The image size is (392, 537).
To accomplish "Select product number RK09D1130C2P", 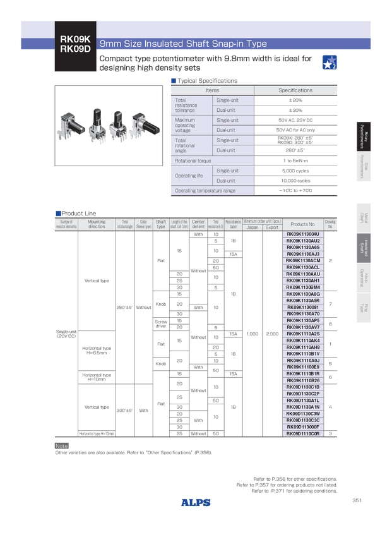I will pyautogui.click(x=303, y=394).
